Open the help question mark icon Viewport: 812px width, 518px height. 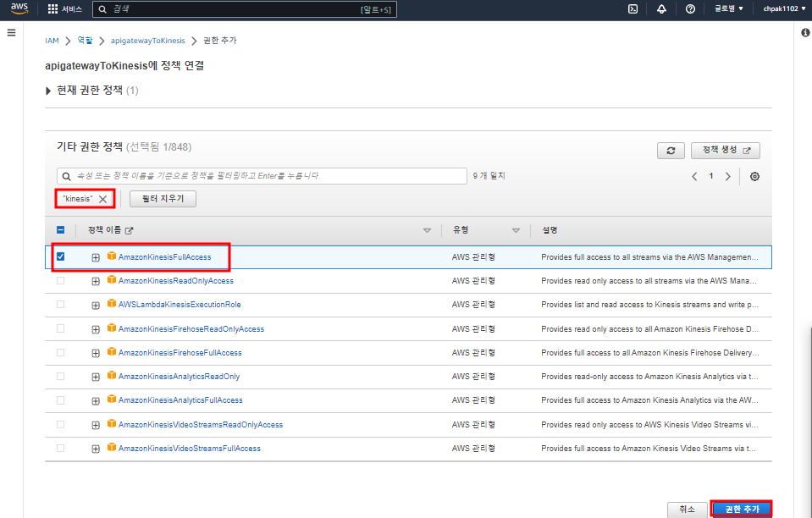coord(690,8)
